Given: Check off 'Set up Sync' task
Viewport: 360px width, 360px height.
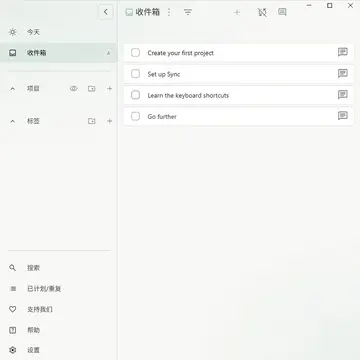Looking at the screenshot, I should (135, 74).
